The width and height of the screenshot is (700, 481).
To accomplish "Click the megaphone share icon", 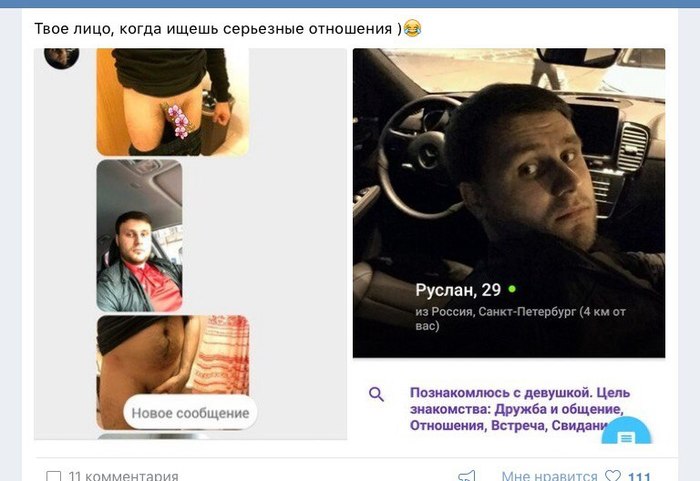I will point(467,476).
